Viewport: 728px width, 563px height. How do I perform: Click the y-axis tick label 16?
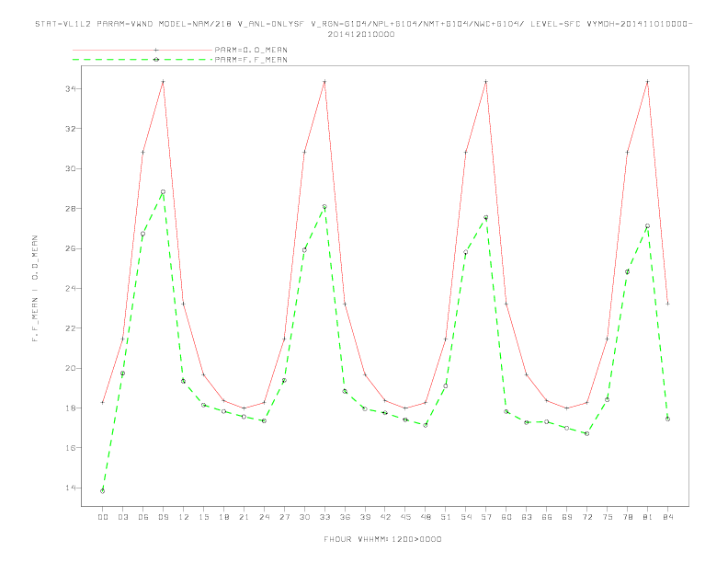coord(71,448)
